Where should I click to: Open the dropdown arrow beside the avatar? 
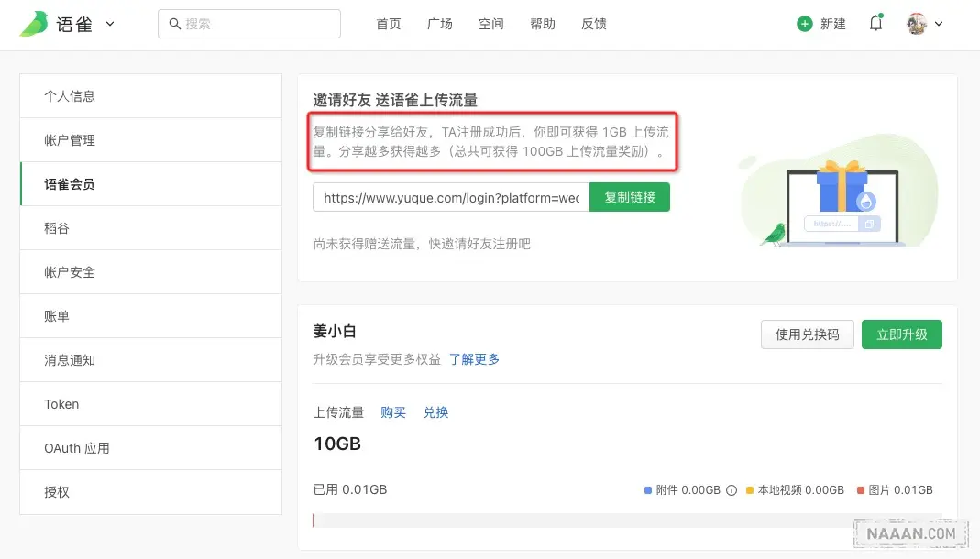point(937,24)
